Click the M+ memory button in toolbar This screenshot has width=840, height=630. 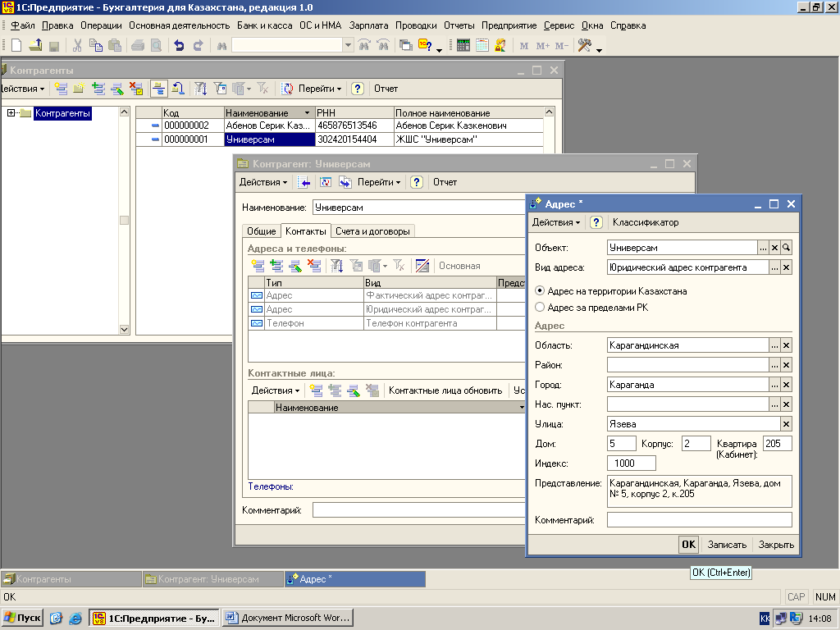coord(543,46)
